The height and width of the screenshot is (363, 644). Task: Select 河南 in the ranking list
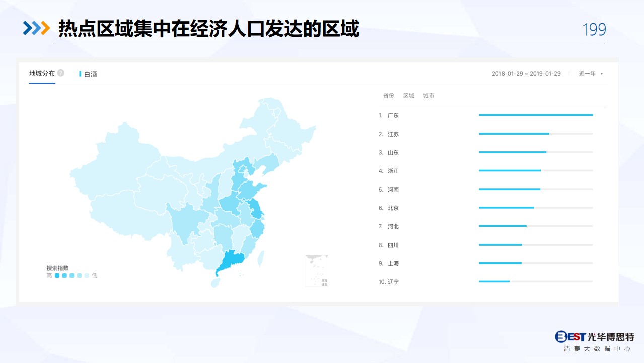[x=393, y=190]
